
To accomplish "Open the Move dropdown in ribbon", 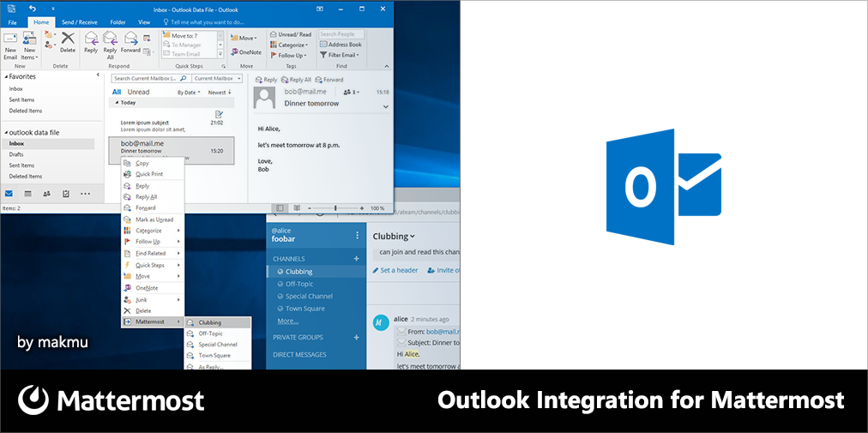I will (x=244, y=38).
